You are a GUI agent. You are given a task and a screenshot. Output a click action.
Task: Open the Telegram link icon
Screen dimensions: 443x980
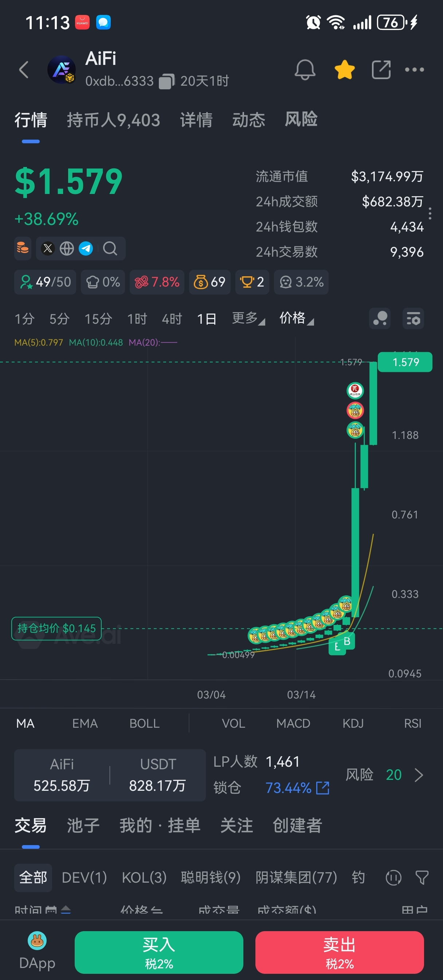click(86, 248)
